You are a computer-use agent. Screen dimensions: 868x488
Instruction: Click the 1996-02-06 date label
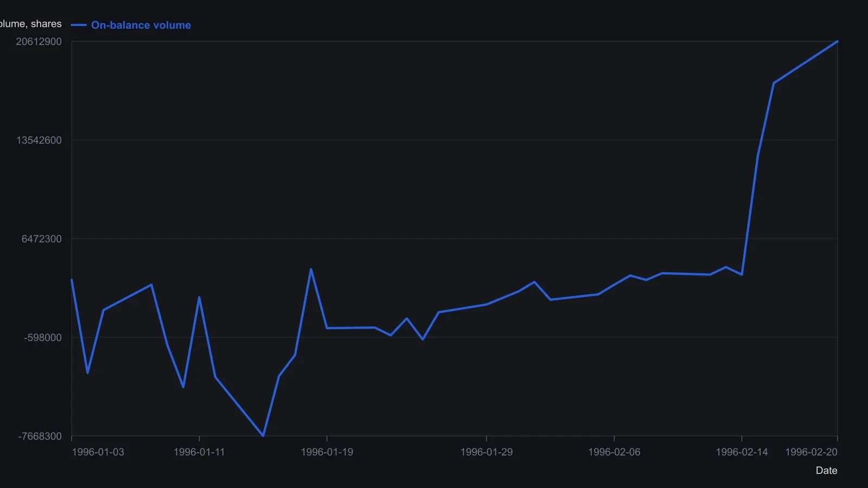(614, 452)
